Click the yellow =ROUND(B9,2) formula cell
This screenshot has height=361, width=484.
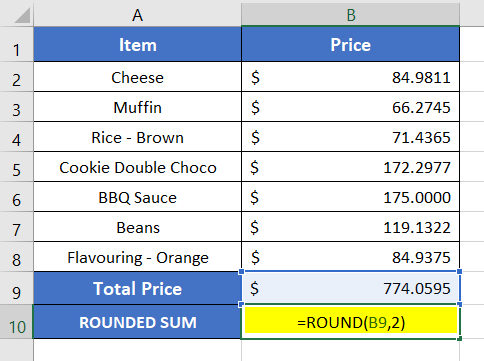click(x=350, y=322)
